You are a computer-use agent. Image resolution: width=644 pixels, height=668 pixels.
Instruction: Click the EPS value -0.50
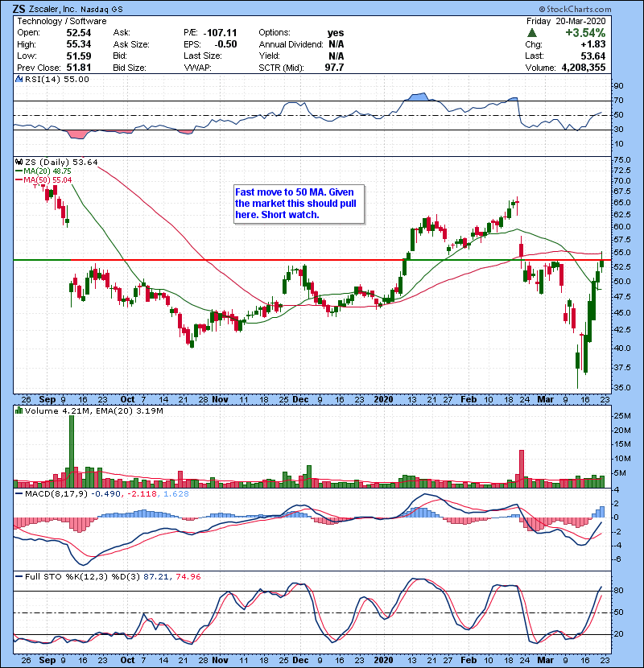pyautogui.click(x=225, y=44)
